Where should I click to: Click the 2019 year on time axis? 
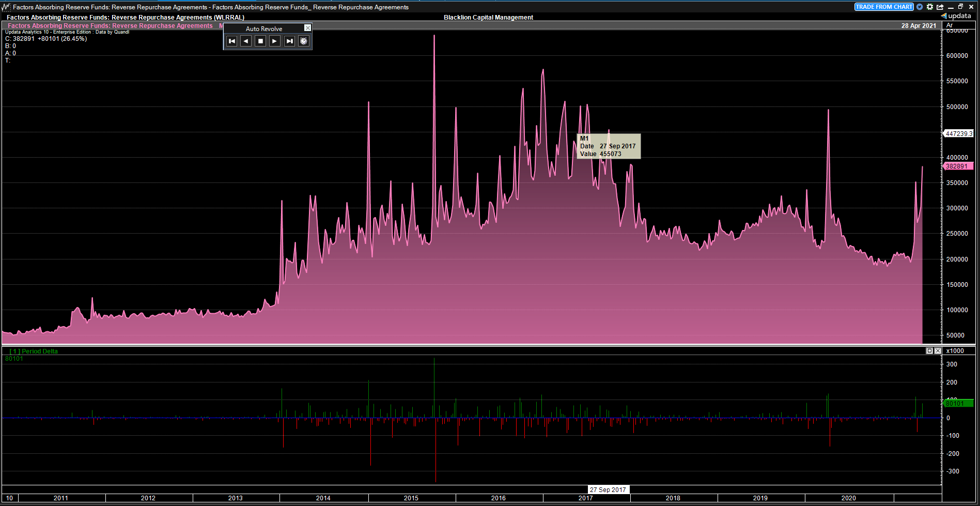760,498
